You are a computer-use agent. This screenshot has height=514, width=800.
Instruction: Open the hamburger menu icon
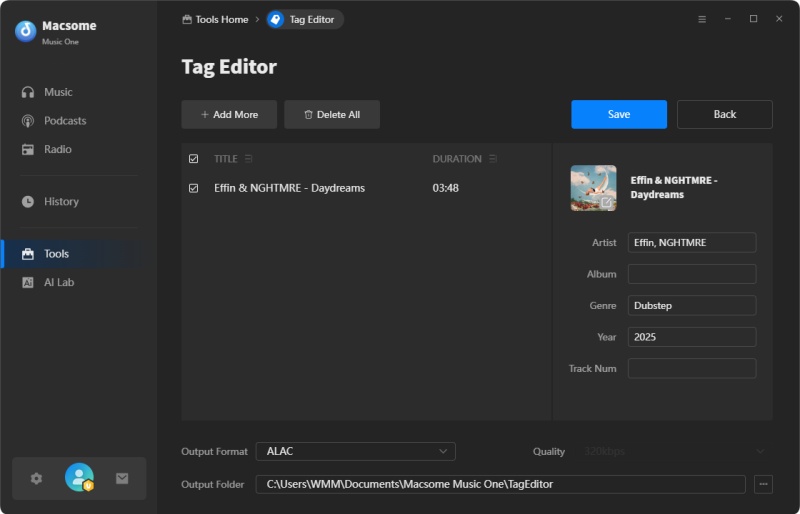tap(702, 19)
